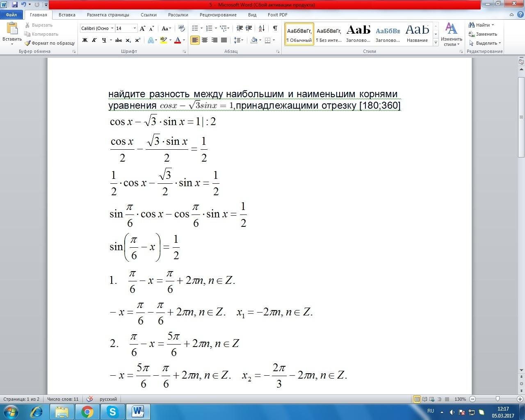Click the Заменить (Replace) button
The height and width of the screenshot is (420, 525).
click(483, 34)
